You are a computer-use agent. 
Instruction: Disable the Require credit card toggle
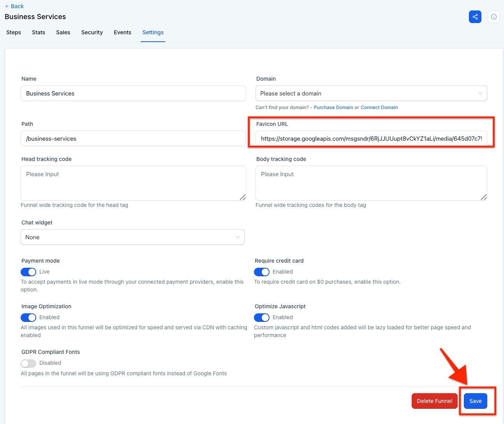coord(262,272)
